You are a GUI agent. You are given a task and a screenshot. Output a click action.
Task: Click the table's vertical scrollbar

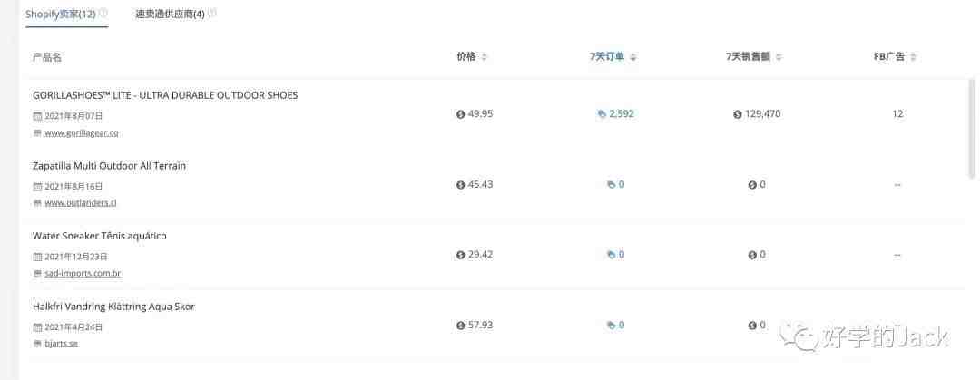tap(972, 128)
